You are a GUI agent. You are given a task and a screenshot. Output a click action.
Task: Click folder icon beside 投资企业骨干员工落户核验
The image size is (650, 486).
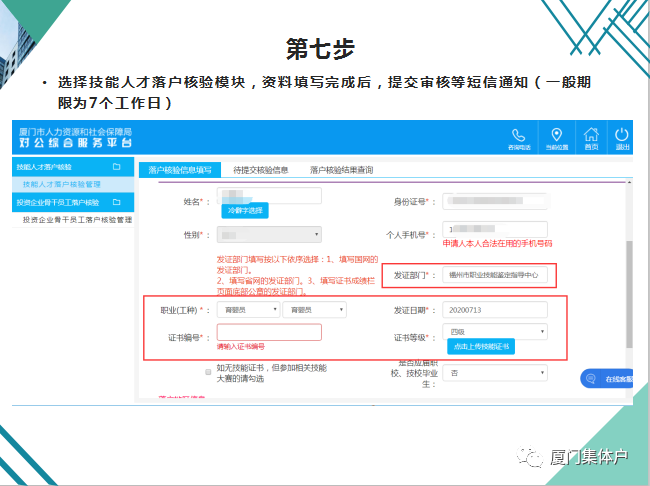pos(116,202)
